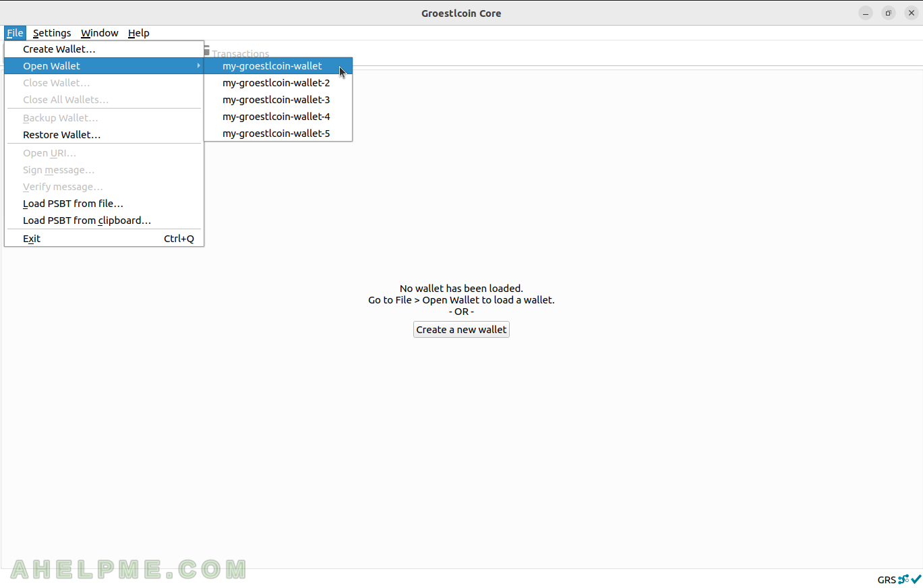This screenshot has height=588, width=923.
Task: Open wallet my-groestlcoin-wallet-4
Action: point(278,117)
